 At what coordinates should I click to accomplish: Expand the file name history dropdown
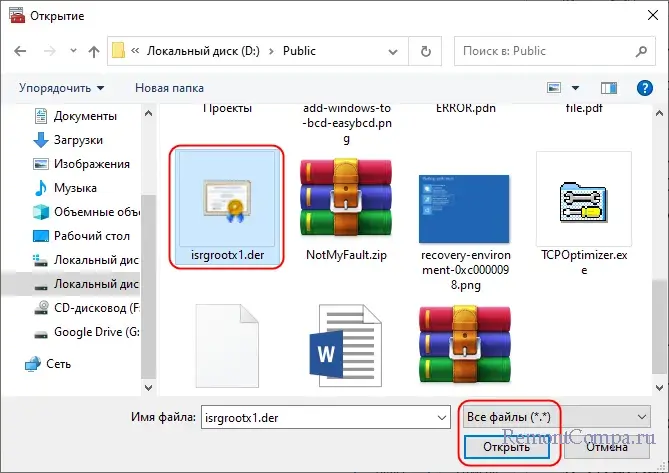pos(439,415)
